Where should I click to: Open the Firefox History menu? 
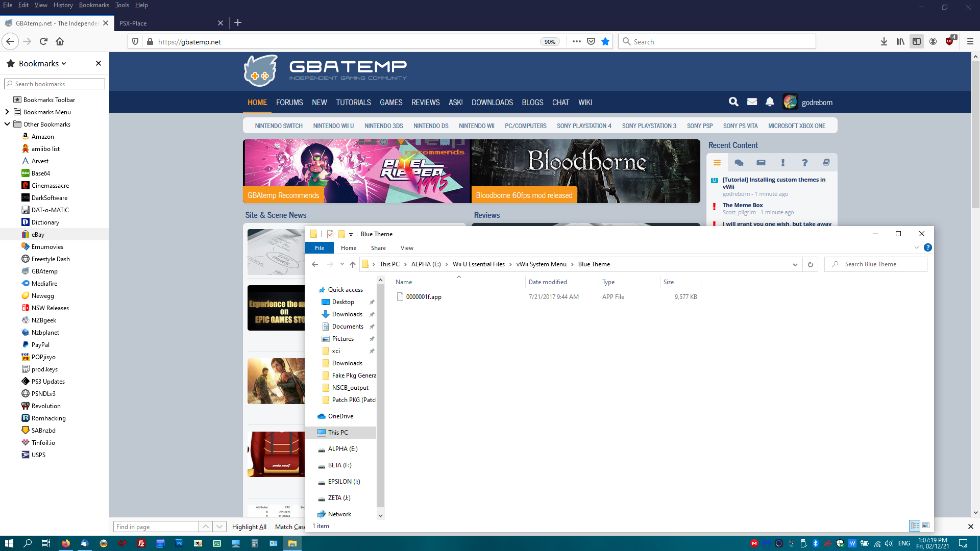(63, 5)
